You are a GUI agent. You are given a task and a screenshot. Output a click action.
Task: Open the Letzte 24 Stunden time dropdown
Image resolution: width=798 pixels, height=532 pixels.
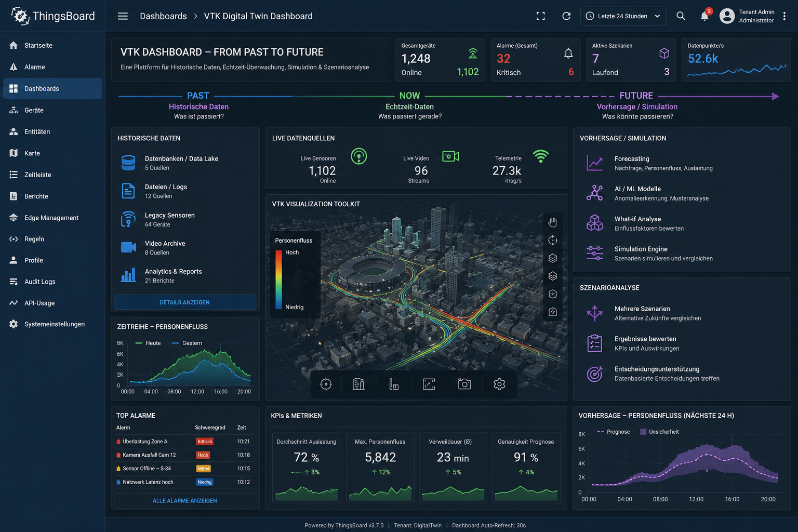623,16
